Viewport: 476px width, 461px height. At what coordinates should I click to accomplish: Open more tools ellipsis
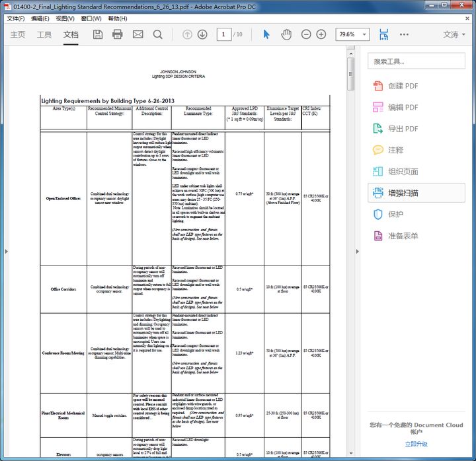point(404,34)
